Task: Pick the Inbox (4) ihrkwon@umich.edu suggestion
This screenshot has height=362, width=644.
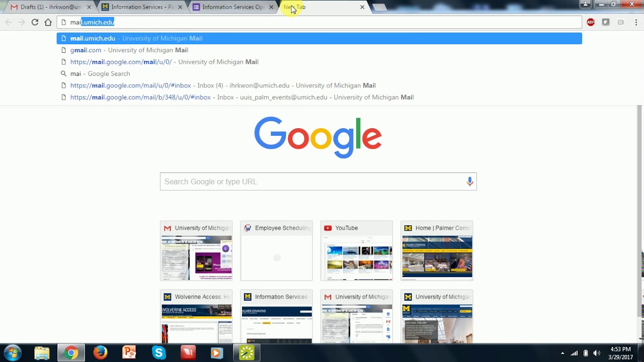Action: (x=319, y=85)
